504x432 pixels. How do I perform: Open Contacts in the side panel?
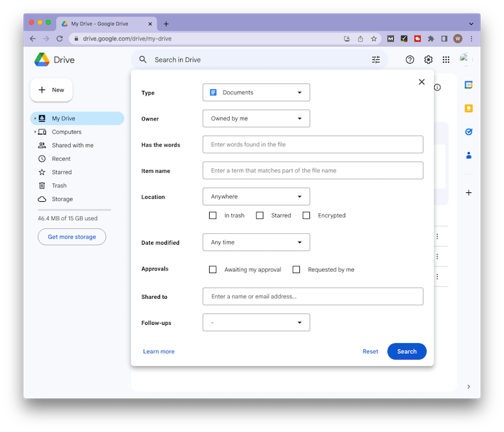click(x=469, y=155)
